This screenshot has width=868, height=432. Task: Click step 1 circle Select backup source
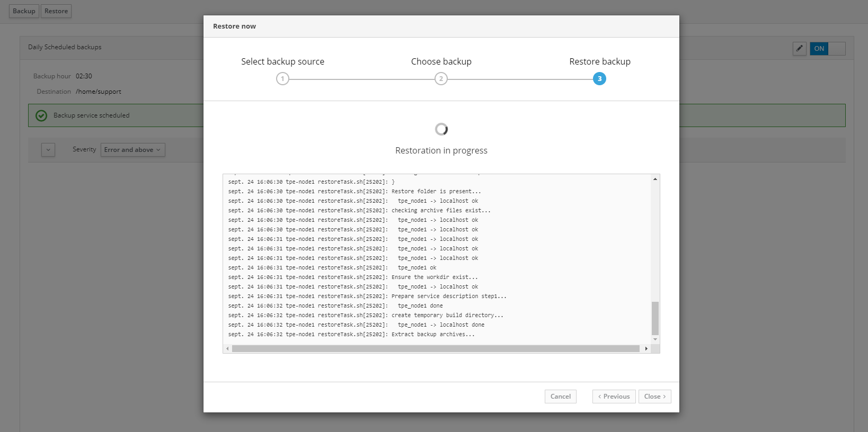coord(282,79)
